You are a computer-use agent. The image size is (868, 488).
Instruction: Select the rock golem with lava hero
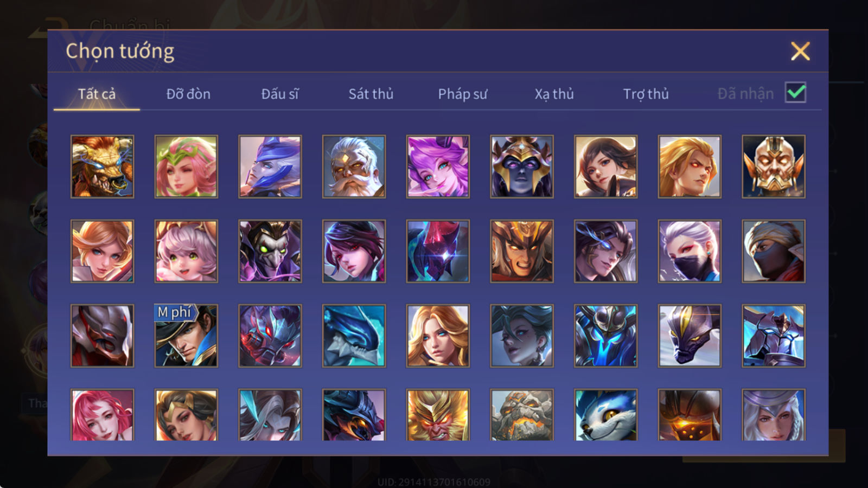[522, 415]
